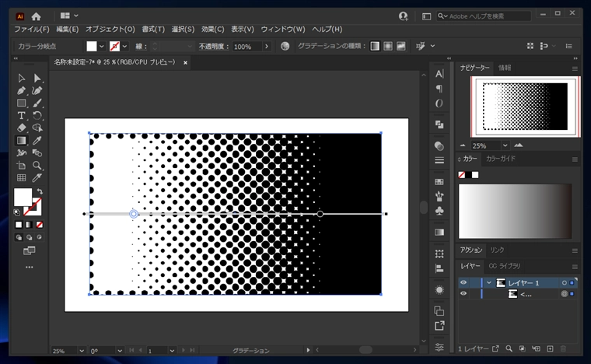Collapse the レイヤー 1 layer chevron
The height and width of the screenshot is (364, 591).
point(489,282)
